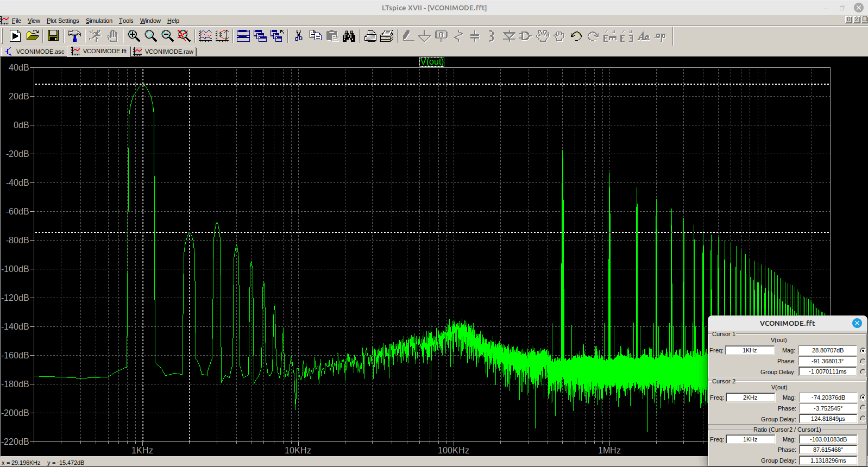Viewport: 868px width, 467px height.
Task: Click Cursor 2 Mag value -74.20376dB
Action: (x=828, y=397)
